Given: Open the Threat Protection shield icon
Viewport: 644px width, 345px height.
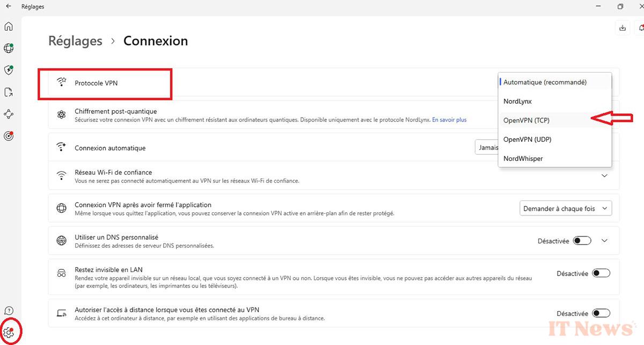Looking at the screenshot, I should point(9,70).
